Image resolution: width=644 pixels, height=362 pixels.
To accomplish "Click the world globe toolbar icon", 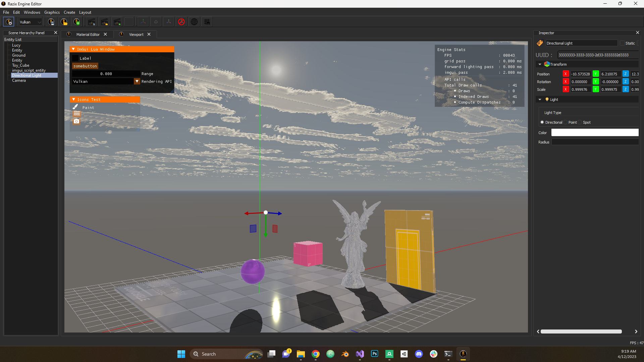I will 194,22.
